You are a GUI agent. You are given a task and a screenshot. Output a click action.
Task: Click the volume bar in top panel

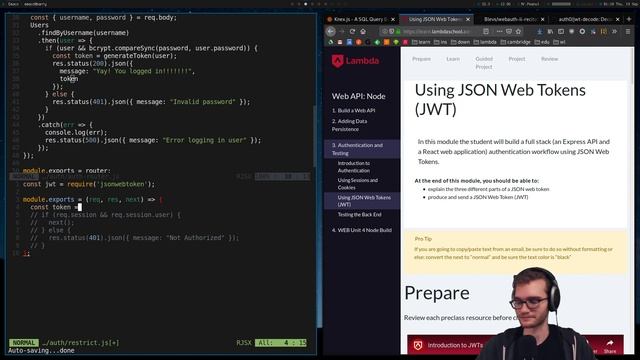pos(561,4)
